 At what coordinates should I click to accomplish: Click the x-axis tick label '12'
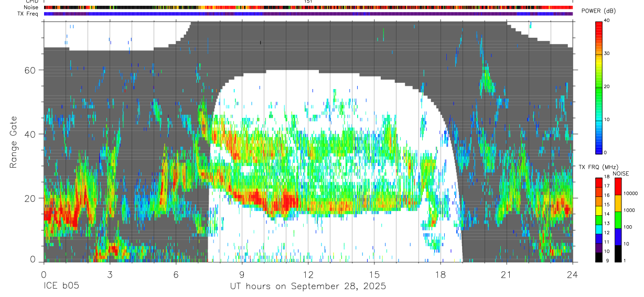pyautogui.click(x=308, y=274)
